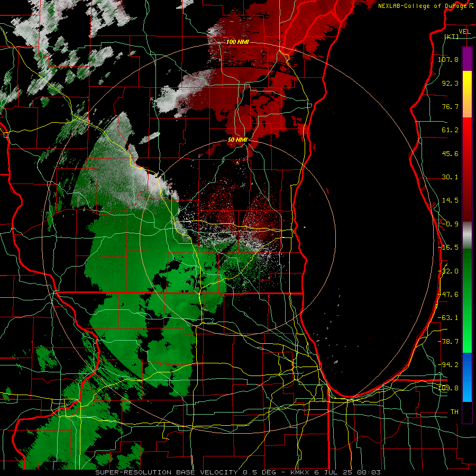
Task: Click the VEL legend title
Action: (464, 32)
